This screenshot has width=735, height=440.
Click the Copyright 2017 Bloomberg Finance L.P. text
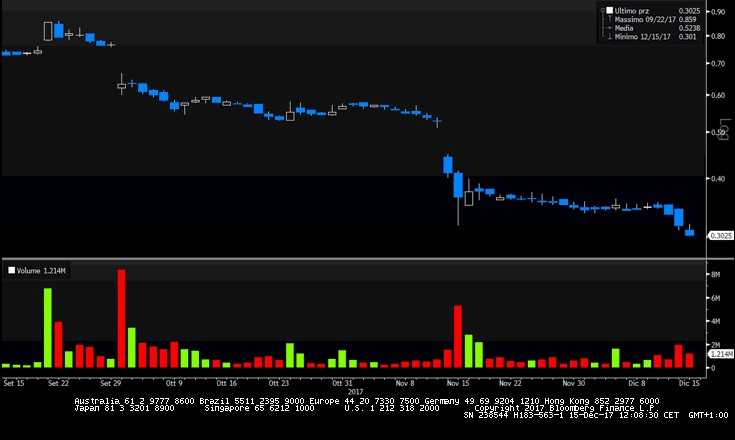[x=566, y=408]
